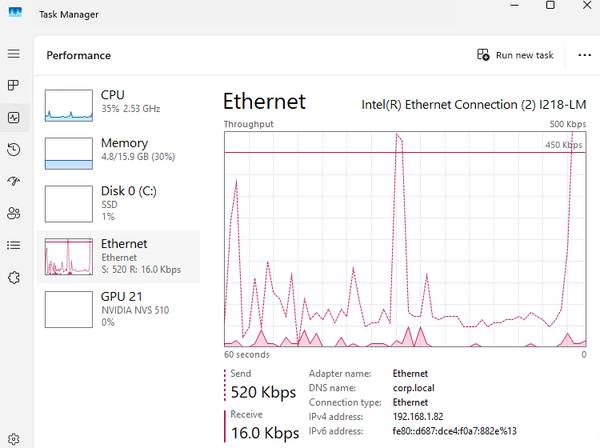This screenshot has width=600, height=448.
Task: Open the Processes page icon
Action: pos(14,85)
